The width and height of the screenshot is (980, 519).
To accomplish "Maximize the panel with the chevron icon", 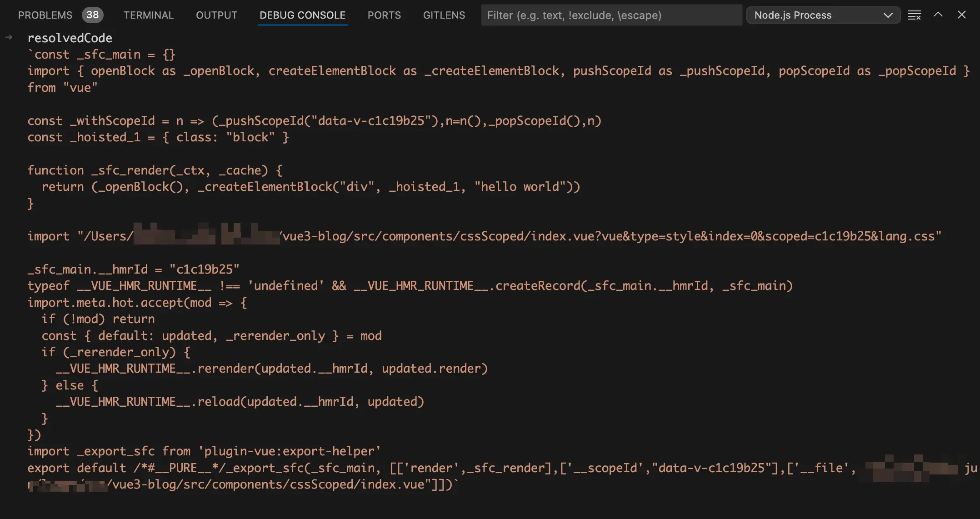I will [x=938, y=15].
